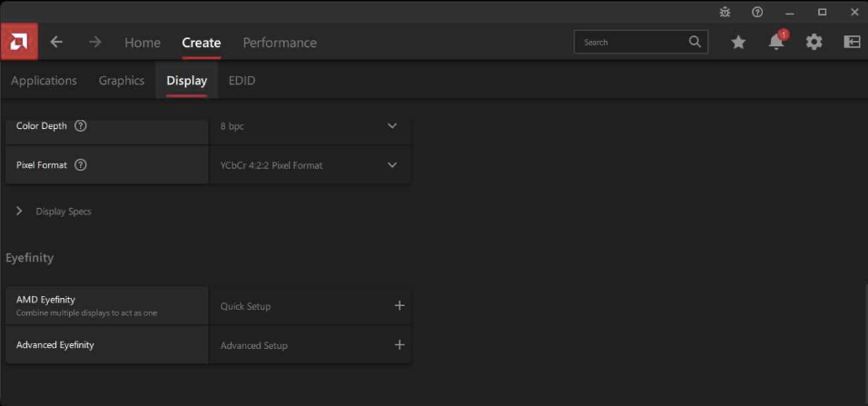Open the Graphics sub-tab
Image resolution: width=868 pixels, height=406 pixels.
click(x=122, y=81)
